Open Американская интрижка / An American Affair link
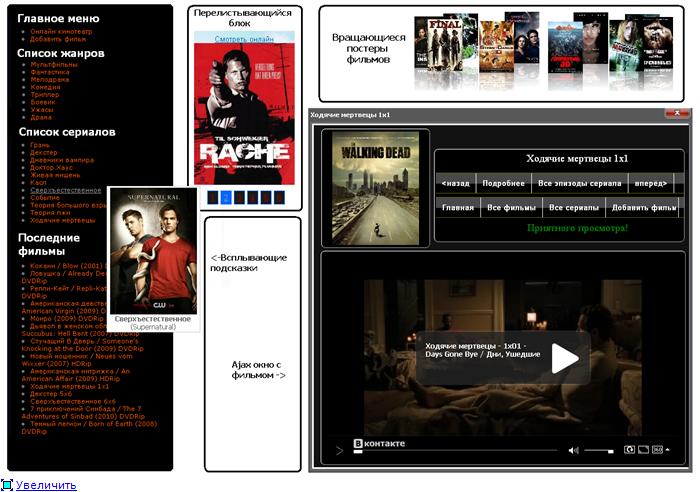The height and width of the screenshot is (492, 700). (76, 375)
